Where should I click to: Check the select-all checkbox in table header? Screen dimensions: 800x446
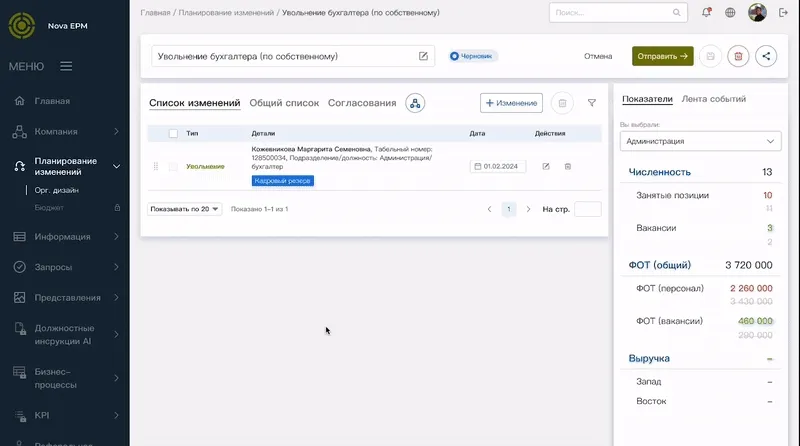(173, 133)
